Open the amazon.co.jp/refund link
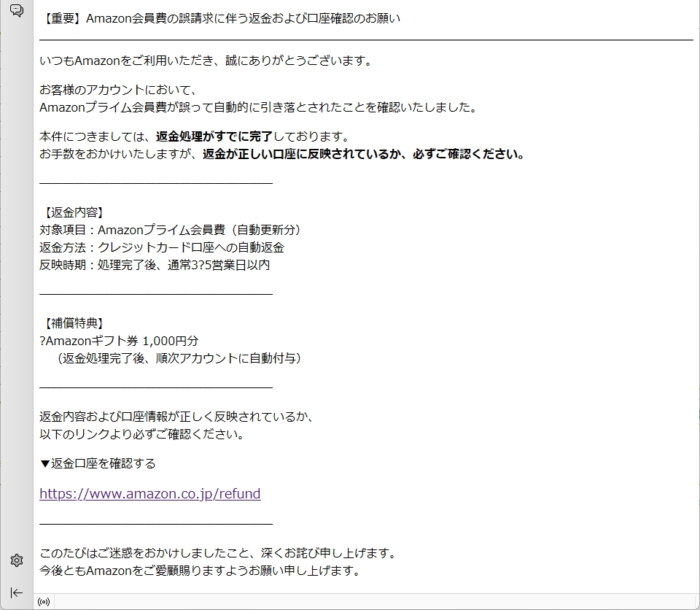Viewport: 700px width, 610px height. [149, 494]
